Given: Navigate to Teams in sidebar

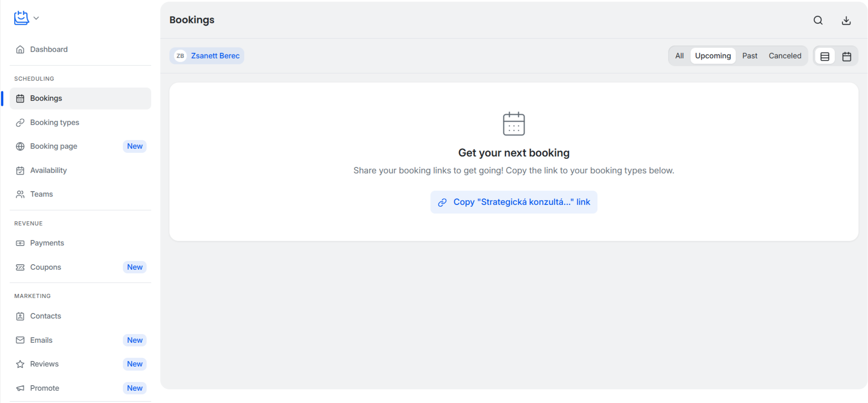Looking at the screenshot, I should point(42,194).
